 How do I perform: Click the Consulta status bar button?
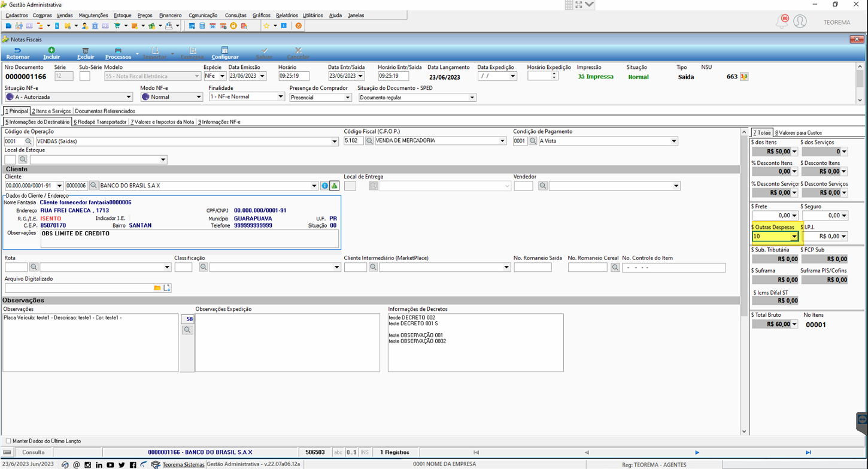click(34, 452)
